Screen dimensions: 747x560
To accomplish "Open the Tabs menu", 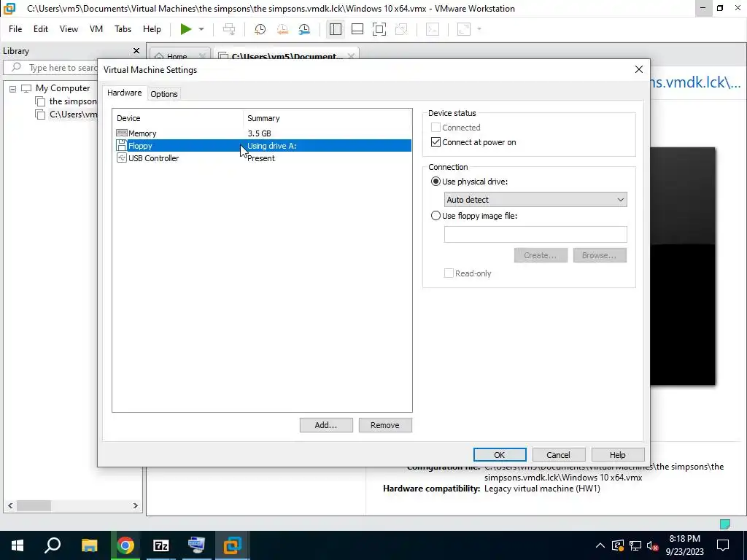I will pos(123,29).
